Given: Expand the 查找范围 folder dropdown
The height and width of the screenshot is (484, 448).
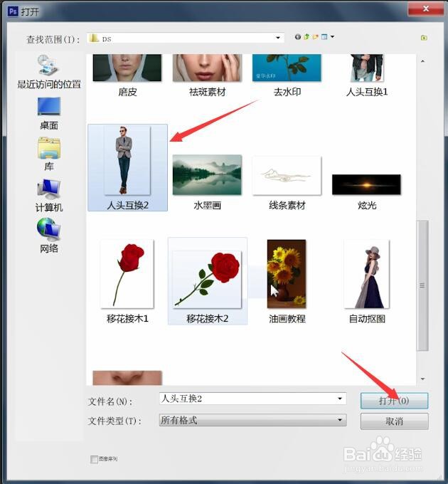Looking at the screenshot, I should [x=278, y=38].
